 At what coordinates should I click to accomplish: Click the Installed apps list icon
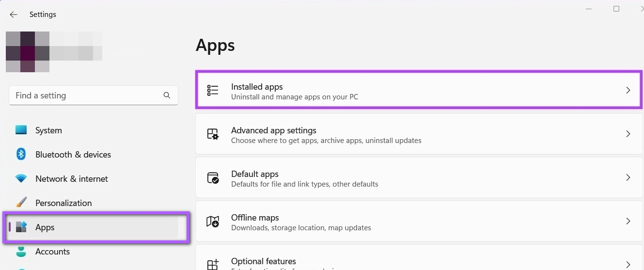213,90
